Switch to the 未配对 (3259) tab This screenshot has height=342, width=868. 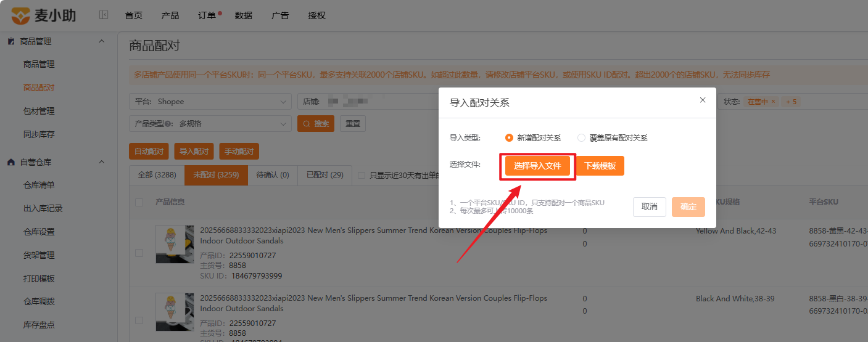pos(216,175)
